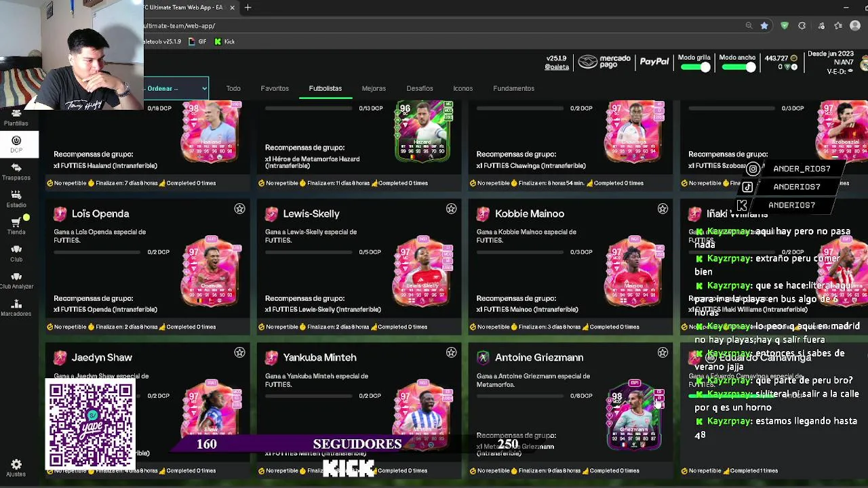The width and height of the screenshot is (868, 488).
Task: Open the browser extensions puzzle icon
Action: (x=802, y=26)
